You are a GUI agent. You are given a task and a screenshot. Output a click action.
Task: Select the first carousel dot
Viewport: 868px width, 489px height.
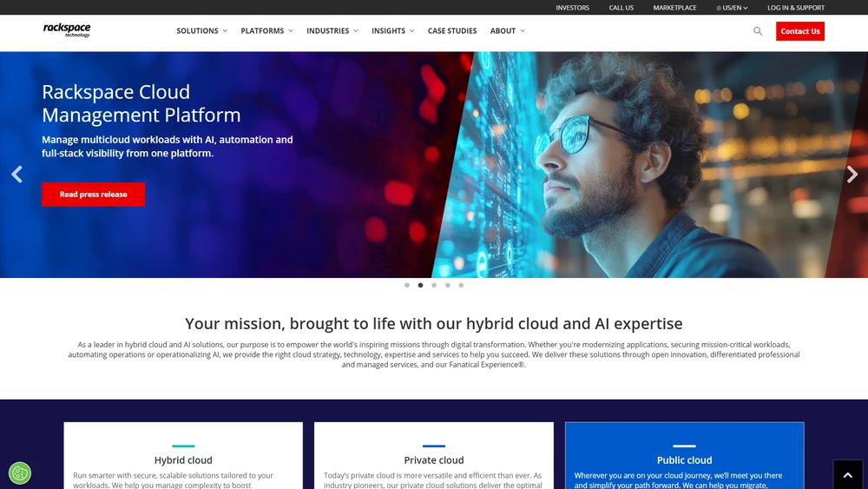pos(407,285)
